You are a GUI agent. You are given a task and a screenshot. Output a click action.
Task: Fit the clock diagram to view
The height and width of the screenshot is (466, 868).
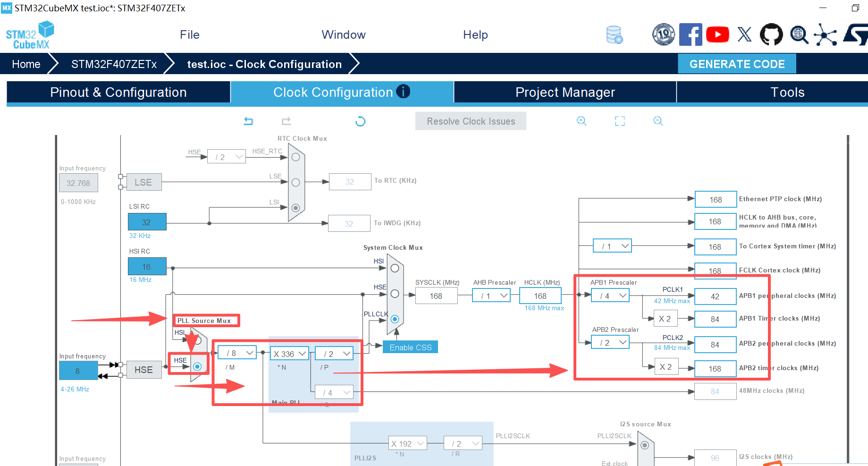[x=620, y=121]
